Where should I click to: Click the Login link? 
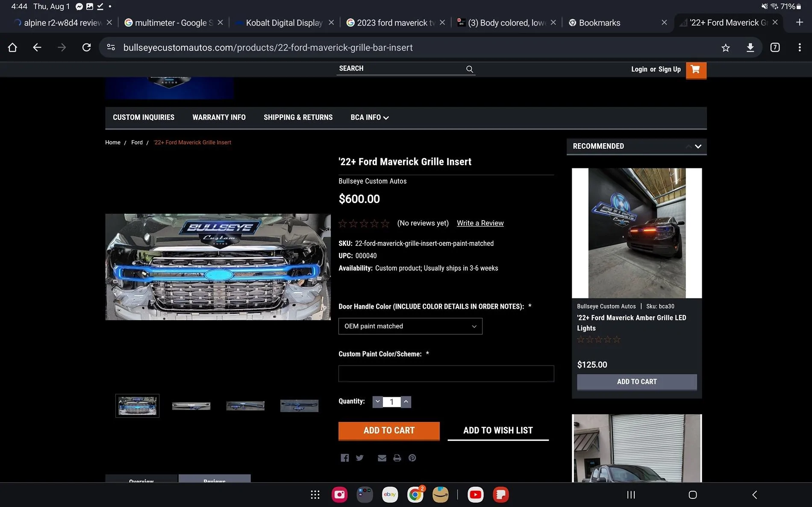639,69
